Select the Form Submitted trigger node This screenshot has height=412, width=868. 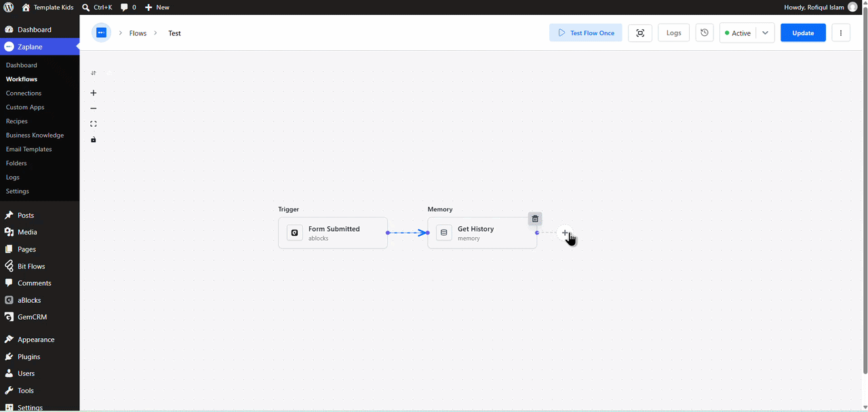[333, 232]
